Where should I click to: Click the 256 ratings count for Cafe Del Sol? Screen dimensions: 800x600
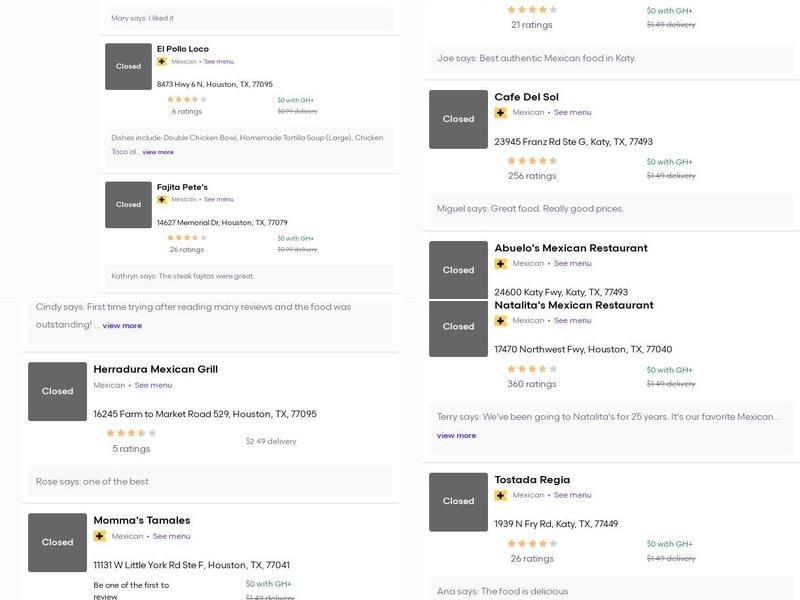(x=532, y=176)
